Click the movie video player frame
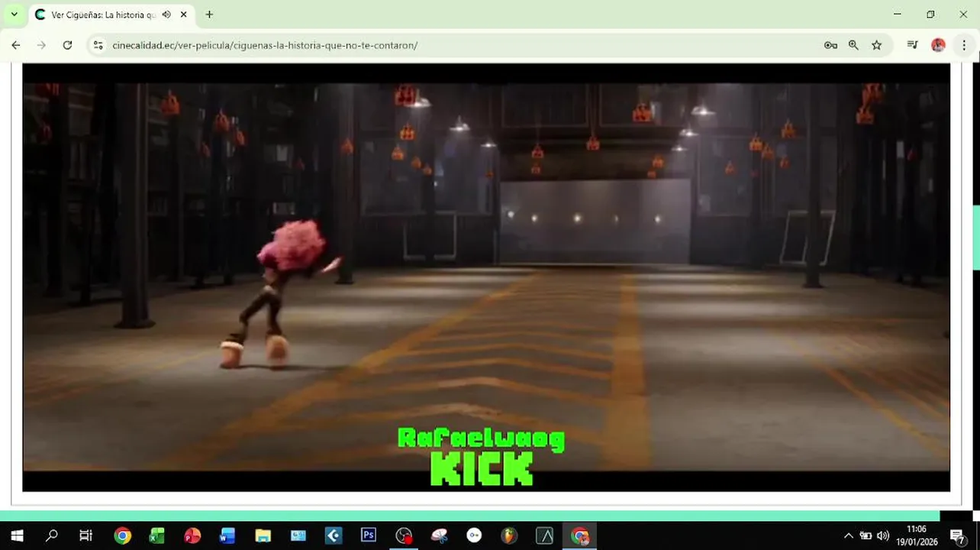This screenshot has height=550, width=980. tap(486, 277)
